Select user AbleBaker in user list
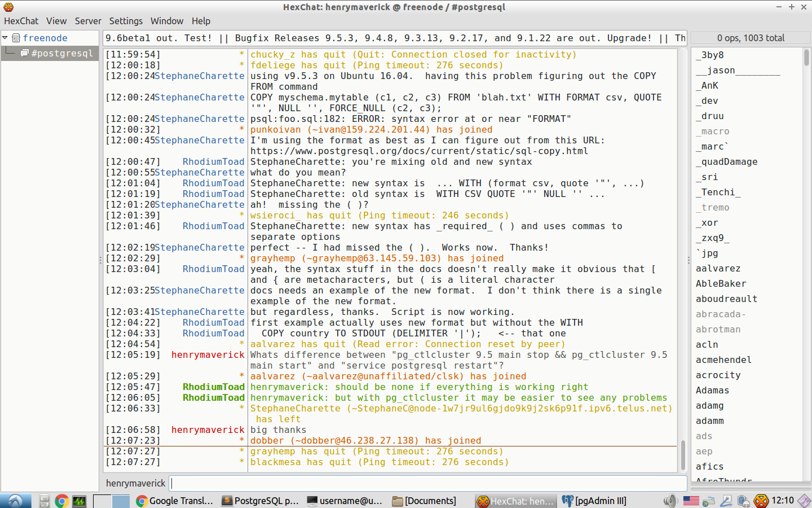This screenshot has width=812, height=508. (721, 284)
